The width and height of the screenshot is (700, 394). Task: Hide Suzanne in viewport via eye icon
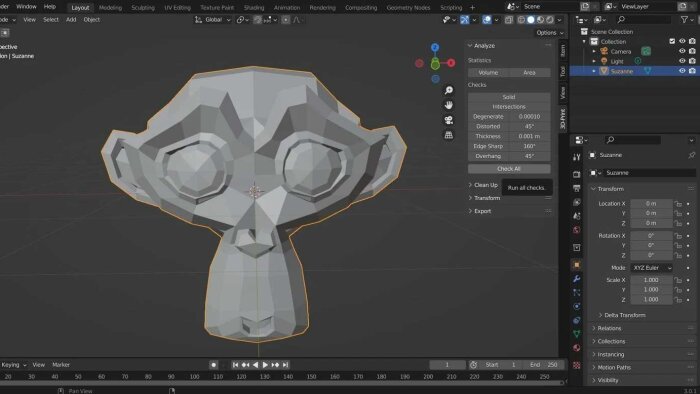[x=682, y=71]
